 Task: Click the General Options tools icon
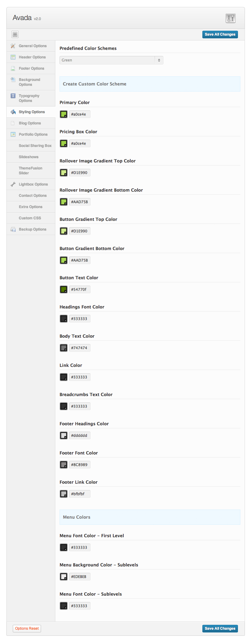point(13,46)
